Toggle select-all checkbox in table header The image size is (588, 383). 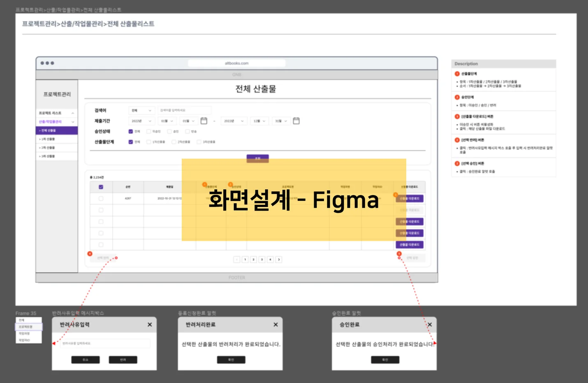coord(101,187)
